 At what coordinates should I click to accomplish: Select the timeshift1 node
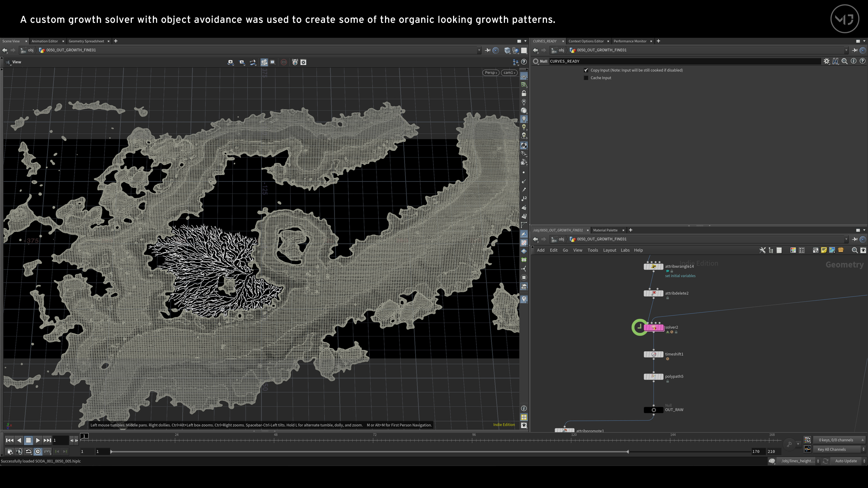point(653,354)
